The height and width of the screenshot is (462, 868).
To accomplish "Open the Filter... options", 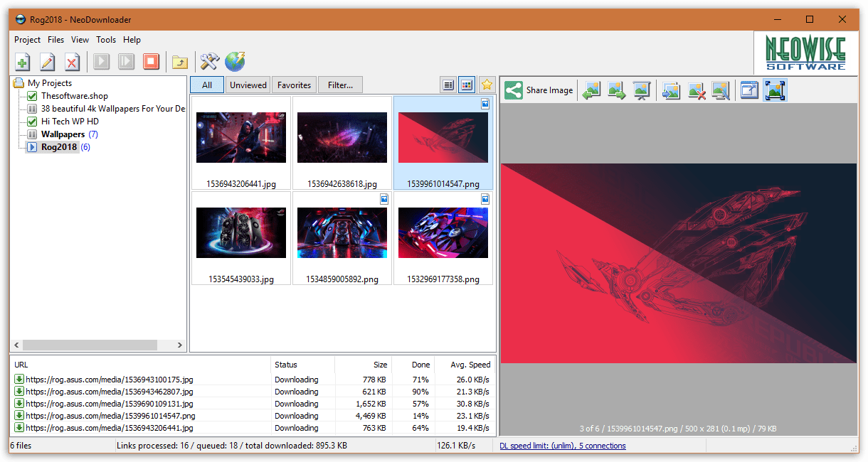I will (x=339, y=84).
